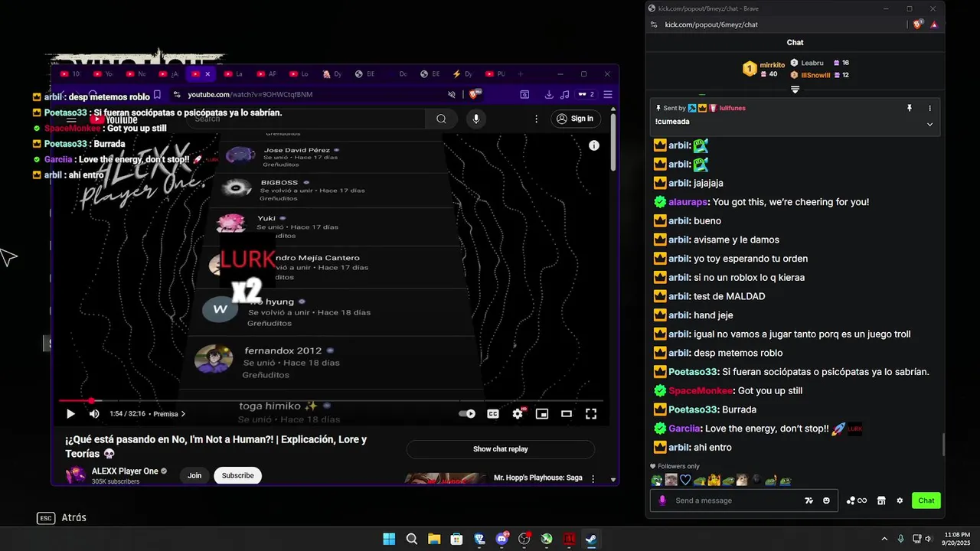980x551 pixels.
Task: Open pinned message three-dot options
Action: click(929, 108)
